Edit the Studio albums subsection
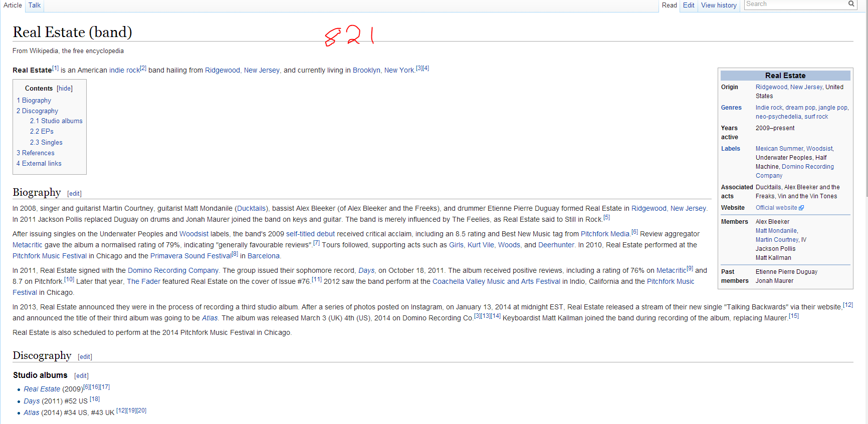 tap(82, 376)
